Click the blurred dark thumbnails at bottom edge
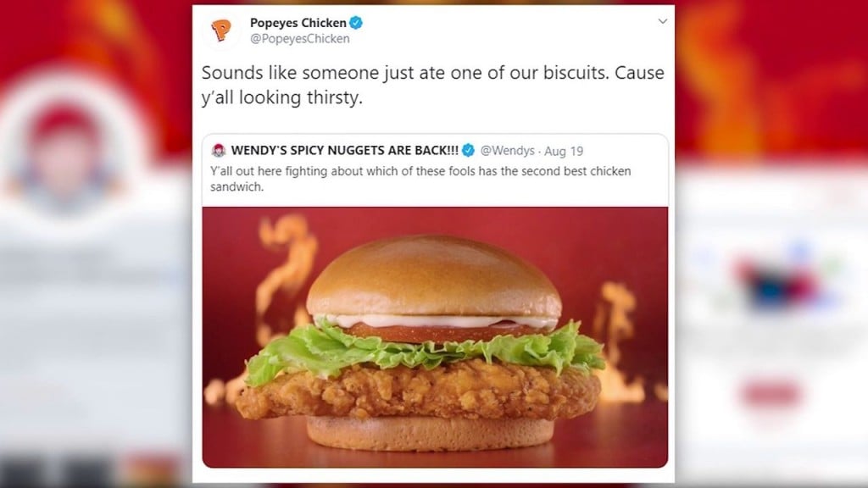 (61, 471)
